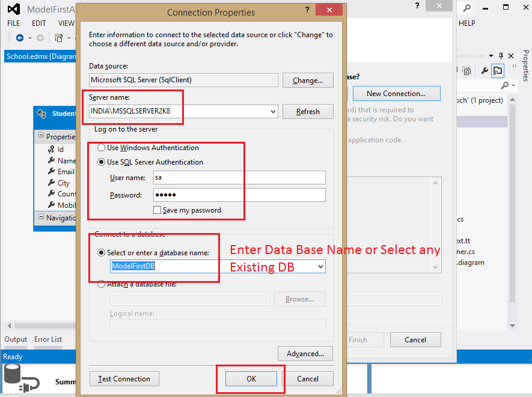Click the wrench icon beside Name property

pyautogui.click(x=52, y=160)
